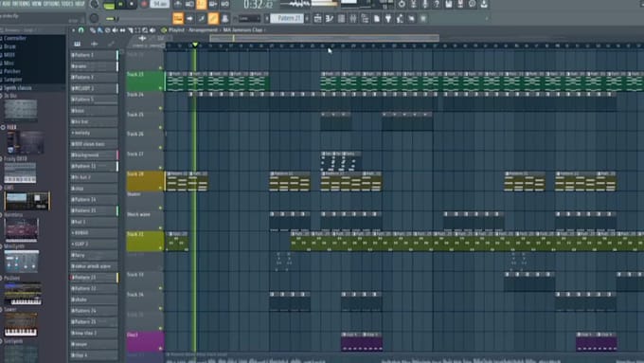
Task: Open the TOOLS menu
Action: point(67,3)
